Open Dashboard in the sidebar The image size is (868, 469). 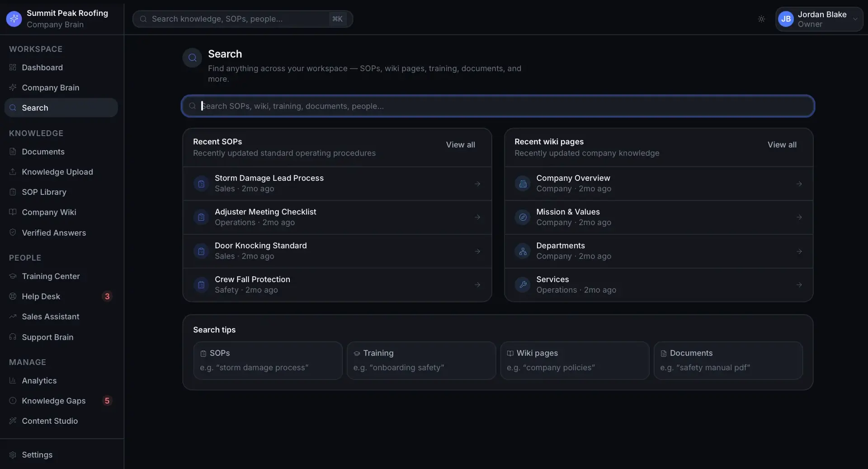tap(61, 67)
